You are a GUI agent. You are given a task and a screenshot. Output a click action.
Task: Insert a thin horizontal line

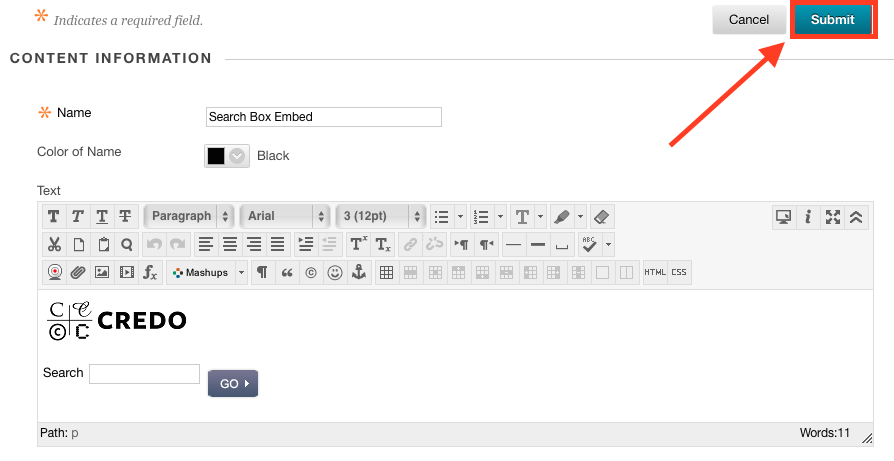[x=514, y=244]
